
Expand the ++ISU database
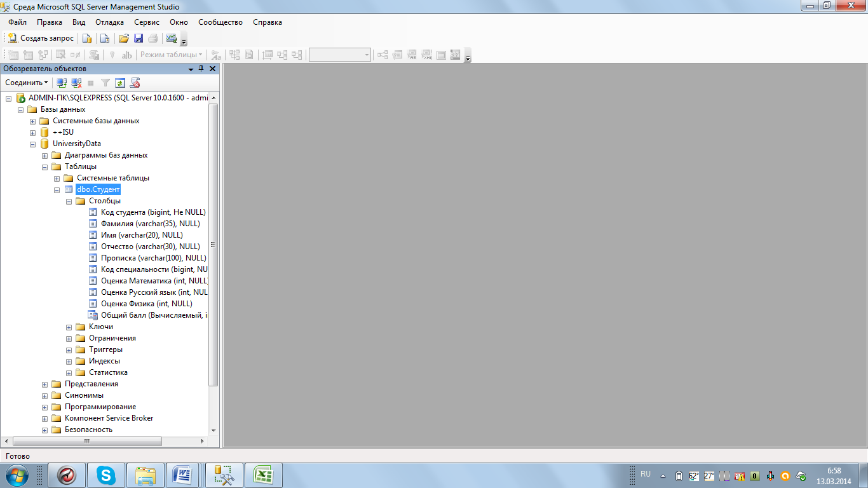point(33,133)
